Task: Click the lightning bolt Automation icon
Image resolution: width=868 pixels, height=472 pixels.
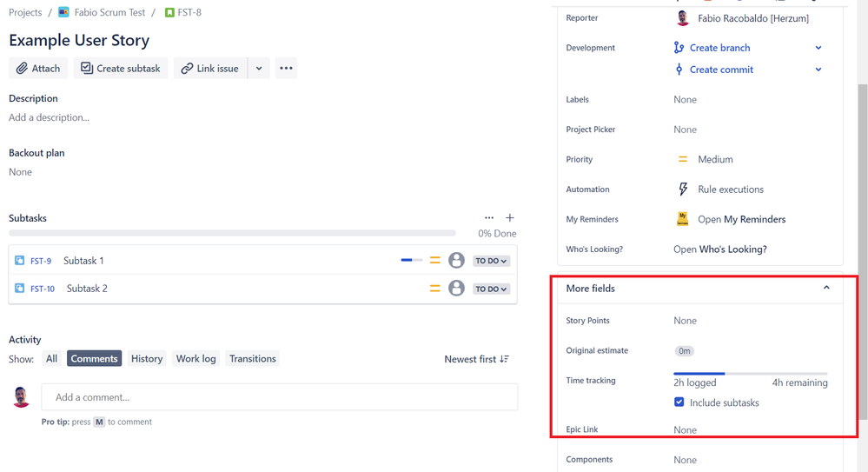Action: (x=683, y=189)
